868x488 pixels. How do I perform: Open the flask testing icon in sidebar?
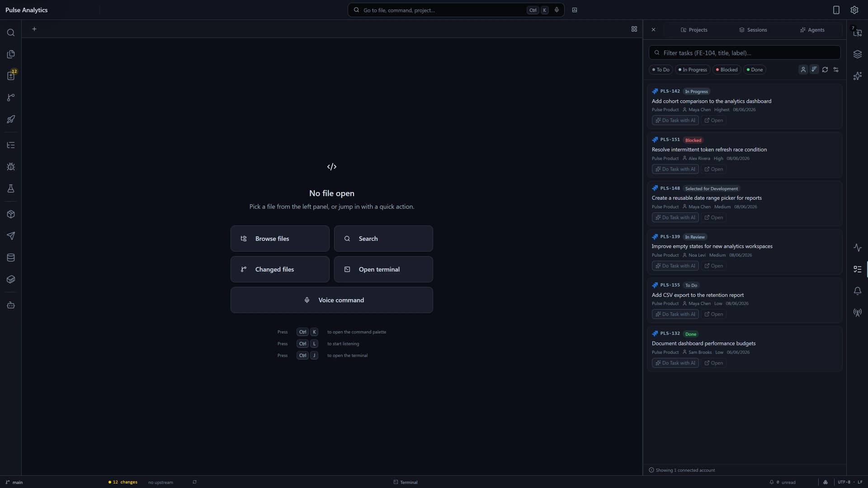point(11,188)
